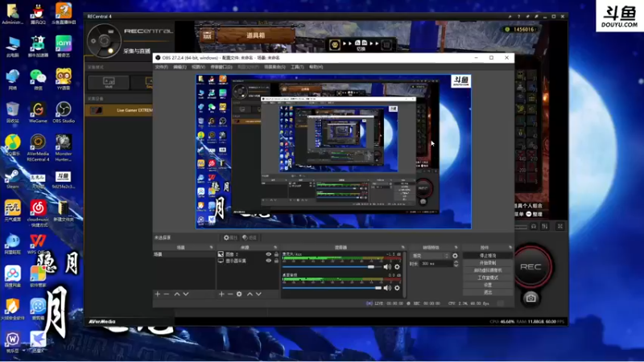Open the RECentral audio mixer icon
Viewport: 644px width, 362px height.
coord(545,226)
